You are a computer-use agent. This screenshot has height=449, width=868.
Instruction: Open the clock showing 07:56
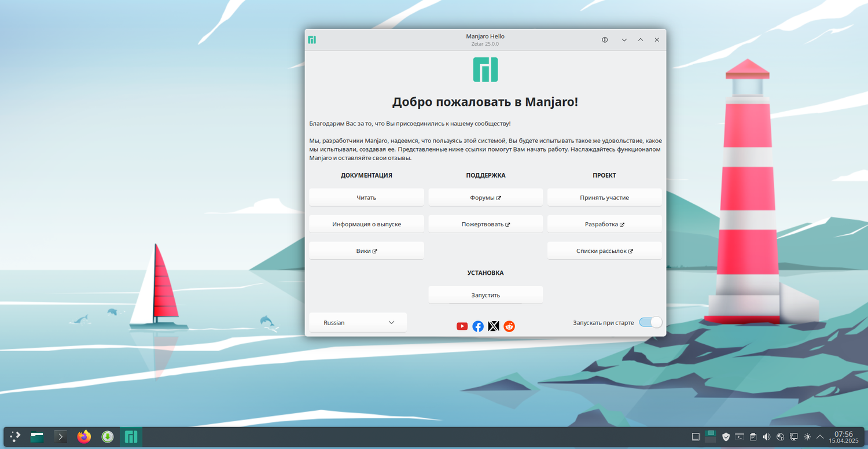point(844,437)
